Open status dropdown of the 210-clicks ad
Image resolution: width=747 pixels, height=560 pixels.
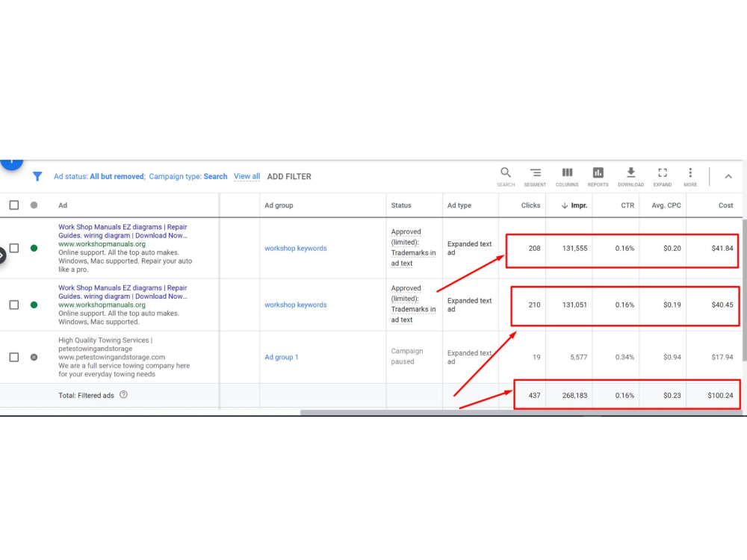pyautogui.click(x=34, y=305)
